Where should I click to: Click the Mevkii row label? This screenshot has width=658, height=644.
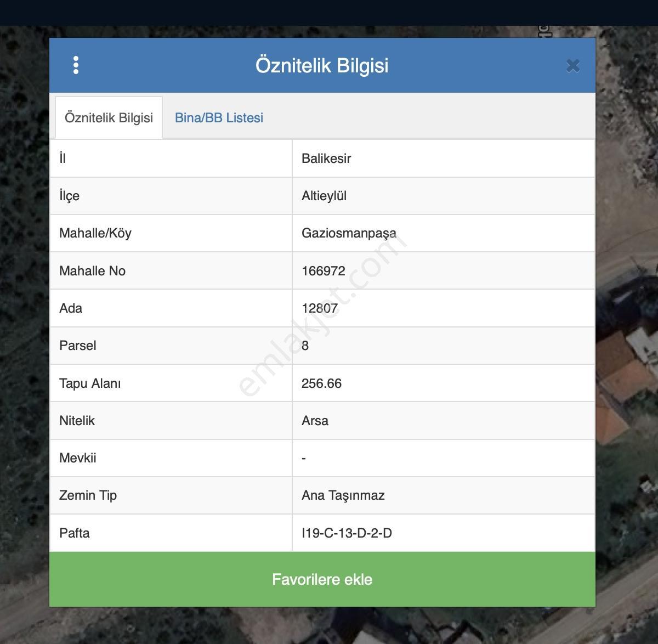pyautogui.click(x=78, y=458)
